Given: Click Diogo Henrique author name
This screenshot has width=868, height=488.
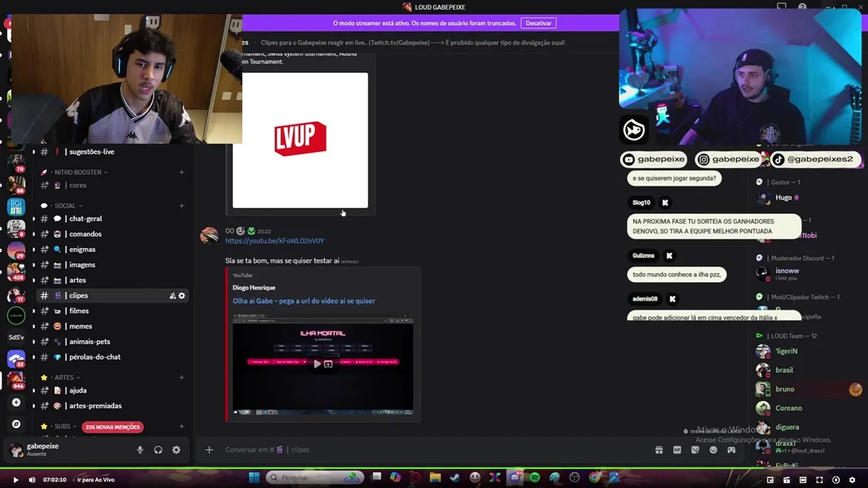Looking at the screenshot, I should 254,287.
